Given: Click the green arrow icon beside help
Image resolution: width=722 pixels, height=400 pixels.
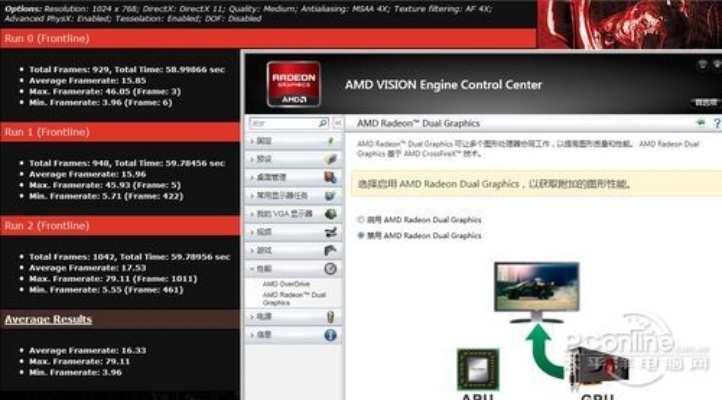Looking at the screenshot, I should pos(700,123).
